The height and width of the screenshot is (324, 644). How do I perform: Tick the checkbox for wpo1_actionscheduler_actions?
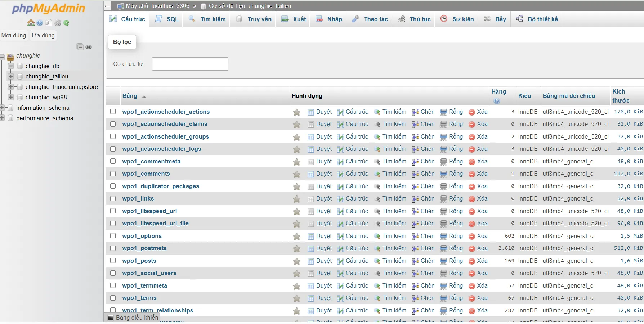coord(113,112)
